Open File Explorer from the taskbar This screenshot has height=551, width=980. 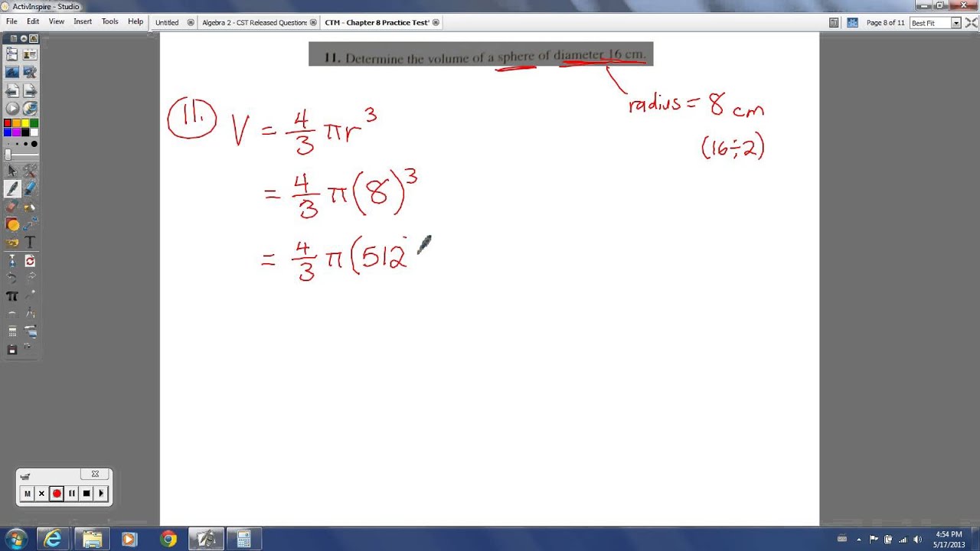92,539
